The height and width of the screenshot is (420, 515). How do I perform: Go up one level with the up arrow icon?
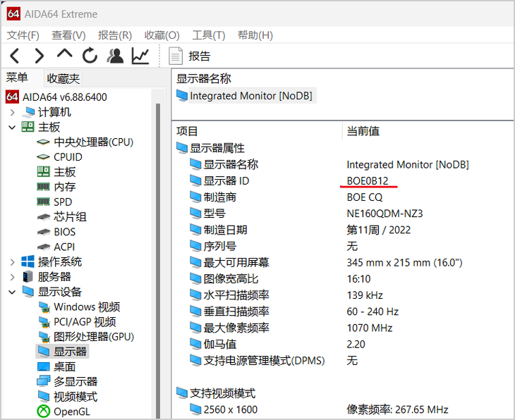(64, 54)
